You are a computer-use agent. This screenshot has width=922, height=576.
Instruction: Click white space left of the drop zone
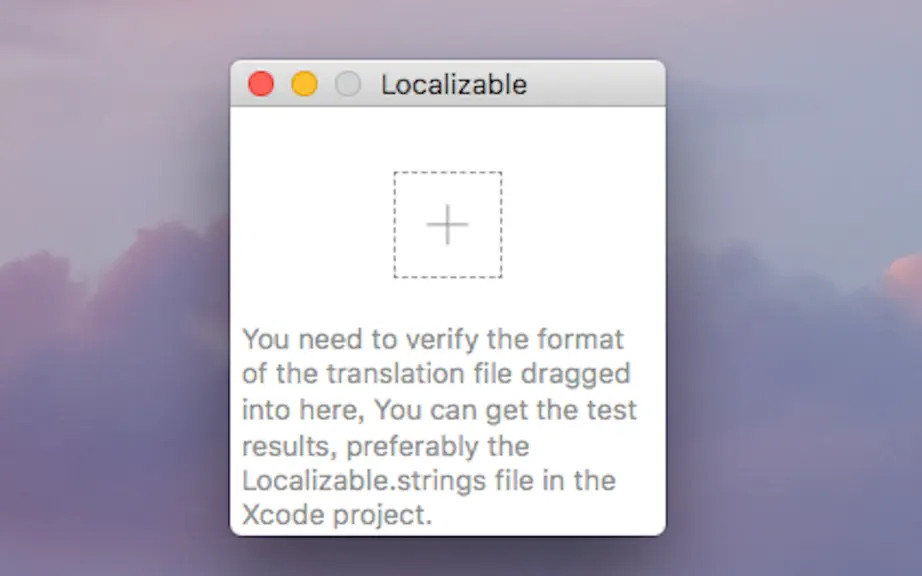tap(312, 225)
